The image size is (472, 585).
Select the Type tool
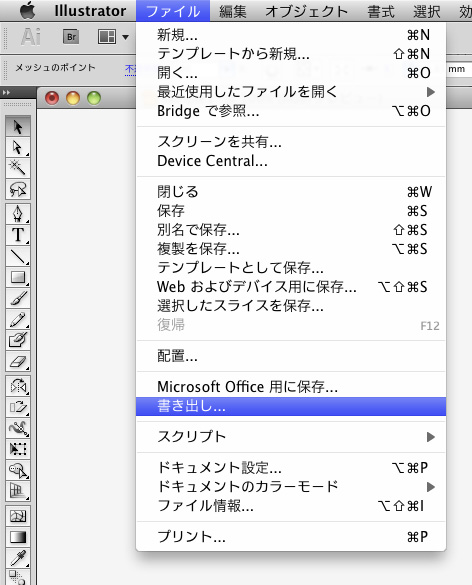coord(18,235)
